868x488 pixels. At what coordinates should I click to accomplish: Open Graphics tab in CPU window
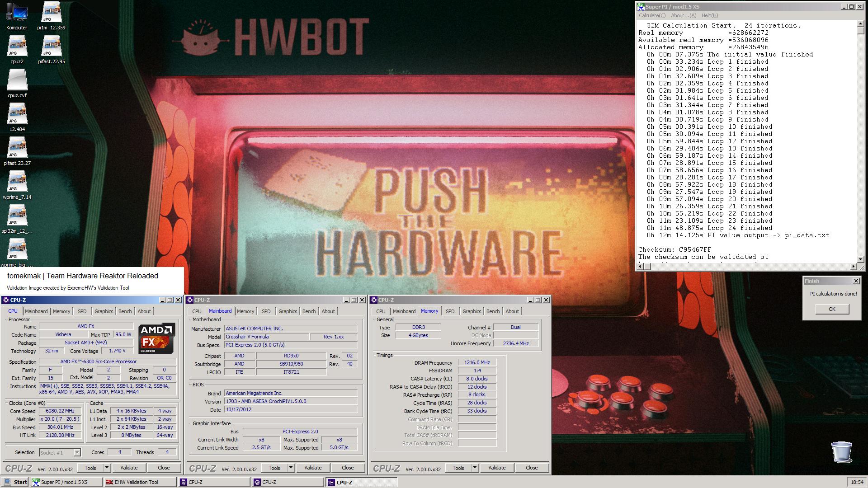tap(104, 311)
